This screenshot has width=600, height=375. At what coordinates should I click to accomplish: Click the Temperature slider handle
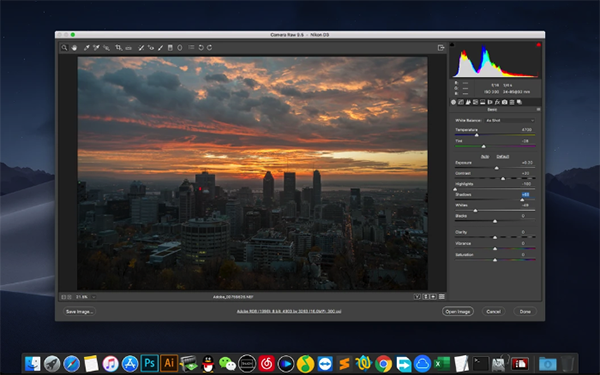coord(477,135)
